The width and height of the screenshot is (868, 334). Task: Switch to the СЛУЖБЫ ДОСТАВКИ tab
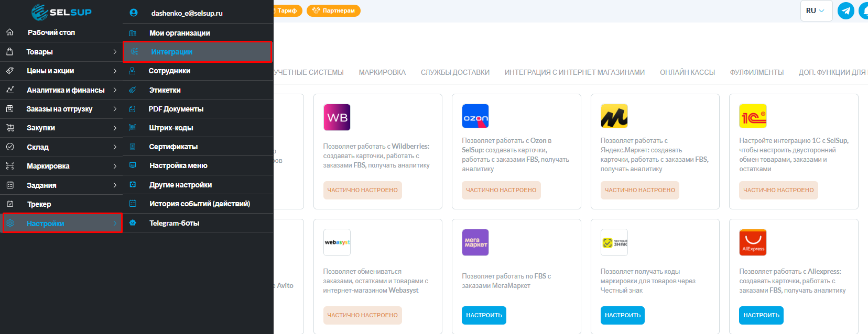click(455, 72)
